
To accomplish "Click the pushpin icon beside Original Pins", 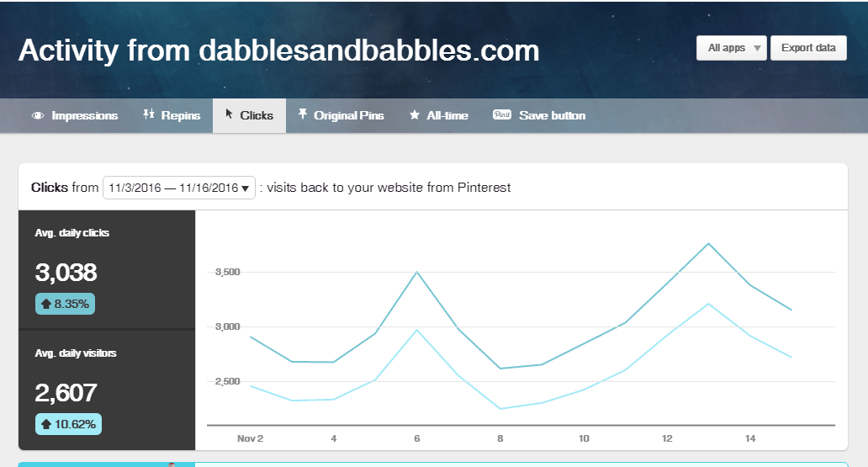I will tap(302, 114).
